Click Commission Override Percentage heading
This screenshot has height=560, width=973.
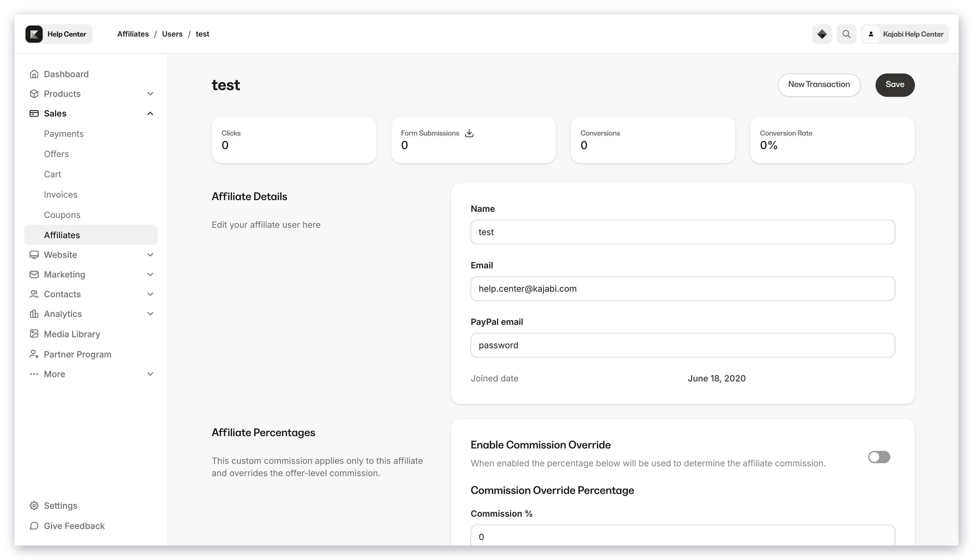[x=552, y=491]
